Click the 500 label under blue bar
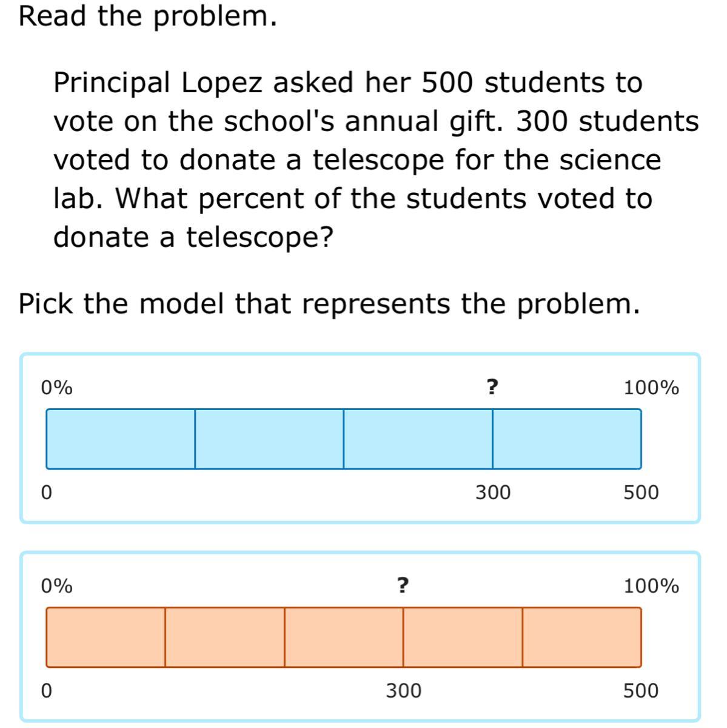The width and height of the screenshot is (727, 728). pyautogui.click(x=641, y=492)
